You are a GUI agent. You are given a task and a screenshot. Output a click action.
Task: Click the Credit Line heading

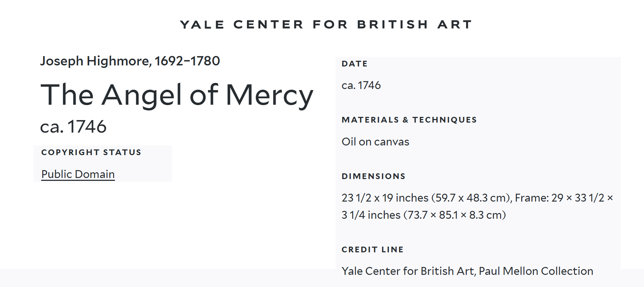(x=373, y=249)
